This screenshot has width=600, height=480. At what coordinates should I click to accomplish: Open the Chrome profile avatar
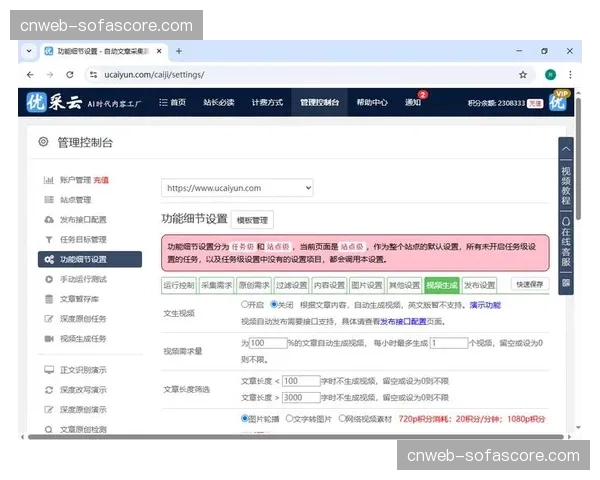550,75
